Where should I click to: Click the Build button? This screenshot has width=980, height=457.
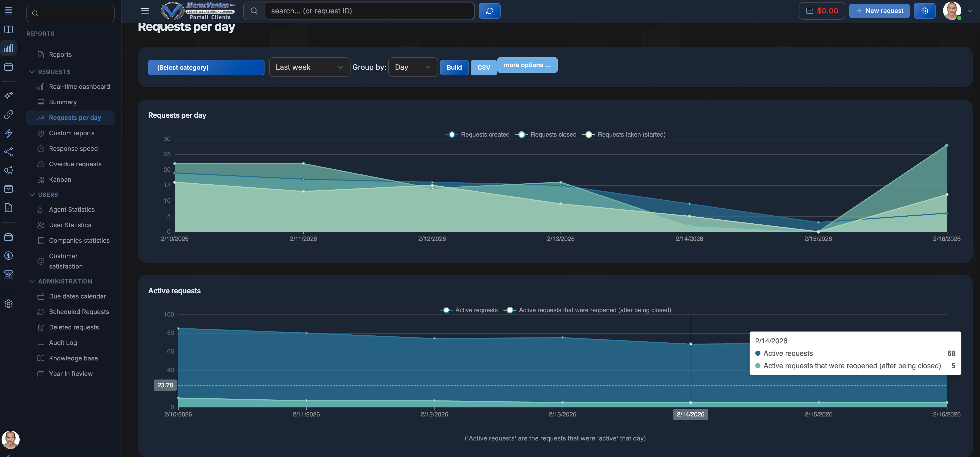(x=454, y=67)
